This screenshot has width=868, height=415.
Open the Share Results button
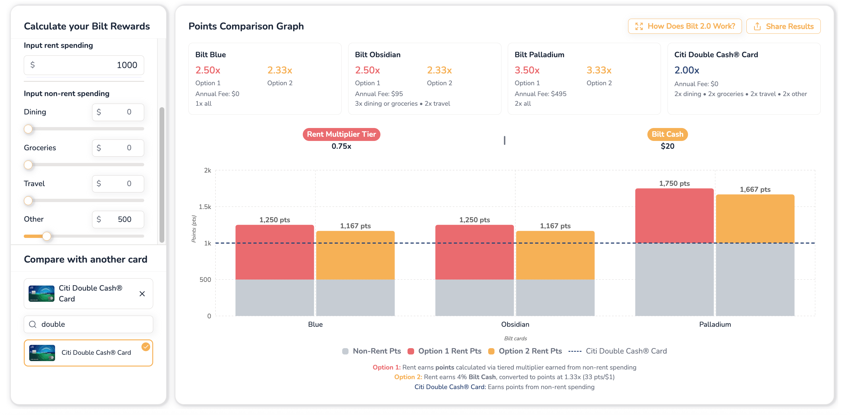tap(783, 26)
